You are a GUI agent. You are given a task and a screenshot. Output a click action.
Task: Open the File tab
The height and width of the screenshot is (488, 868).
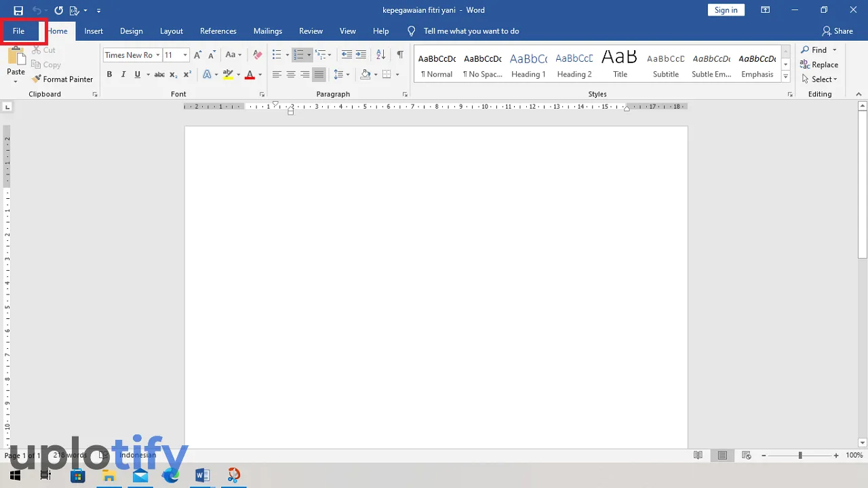(x=18, y=31)
